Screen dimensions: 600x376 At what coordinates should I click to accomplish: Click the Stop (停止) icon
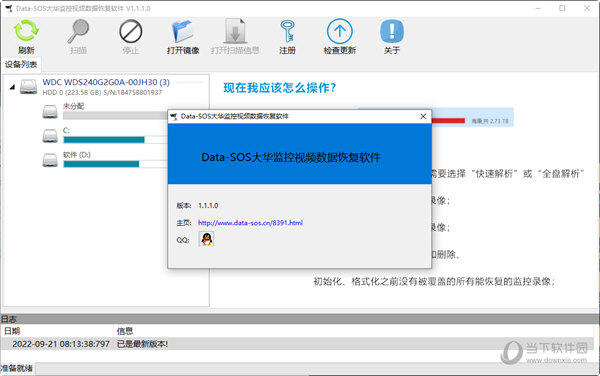tap(130, 31)
